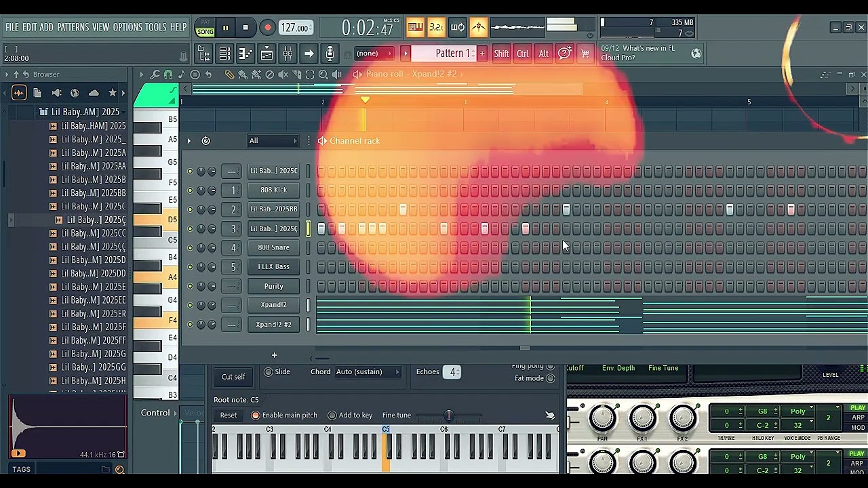The image size is (868, 488).
Task: Expand the piano roll menu arrow
Action: (x=141, y=75)
